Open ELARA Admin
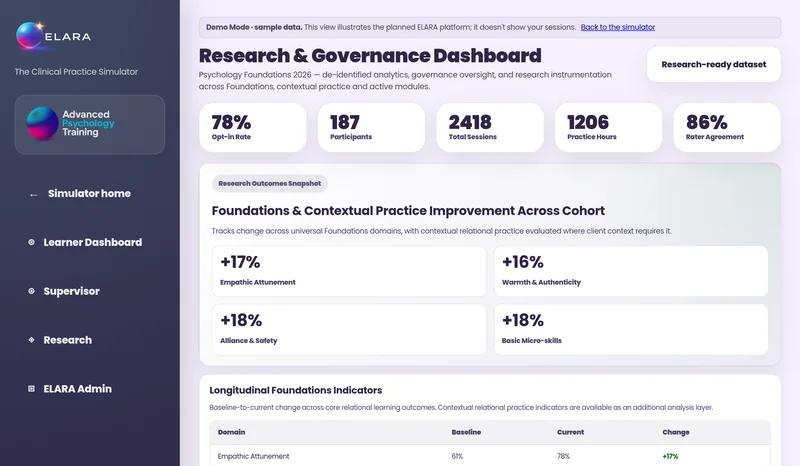 click(x=78, y=389)
